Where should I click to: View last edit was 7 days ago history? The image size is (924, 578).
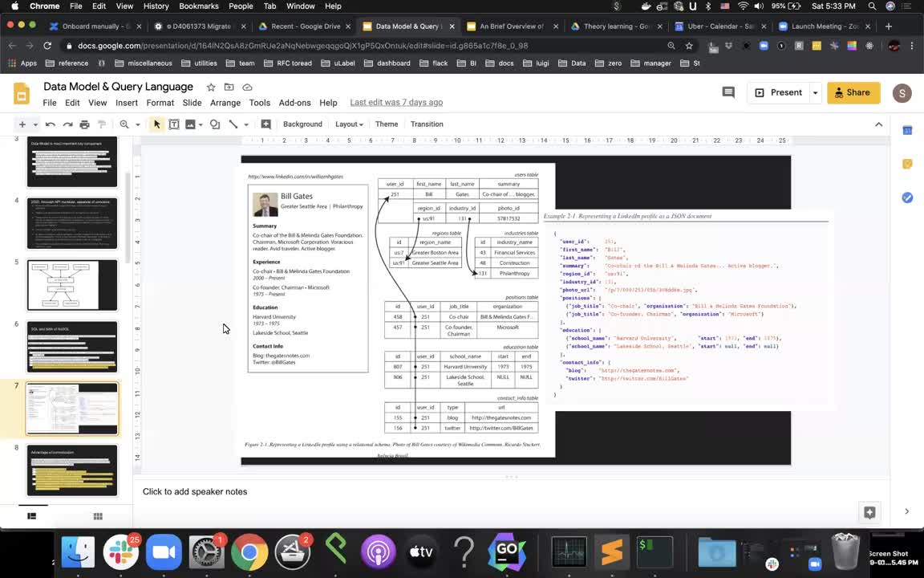(396, 103)
